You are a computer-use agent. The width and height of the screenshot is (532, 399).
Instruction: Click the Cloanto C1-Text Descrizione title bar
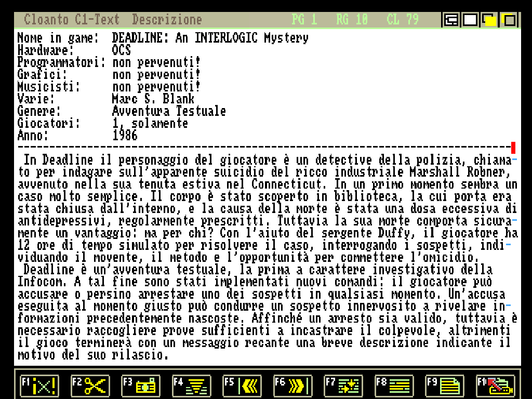[113, 20]
